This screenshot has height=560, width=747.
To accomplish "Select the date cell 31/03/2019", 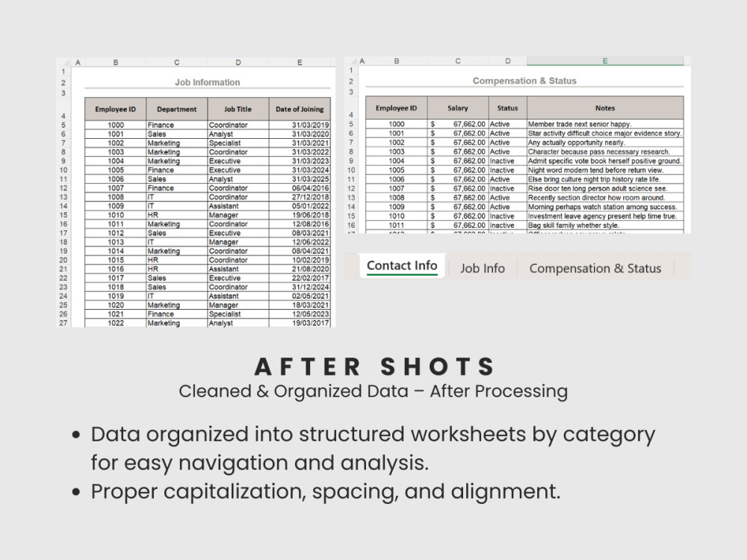I will pos(300,125).
